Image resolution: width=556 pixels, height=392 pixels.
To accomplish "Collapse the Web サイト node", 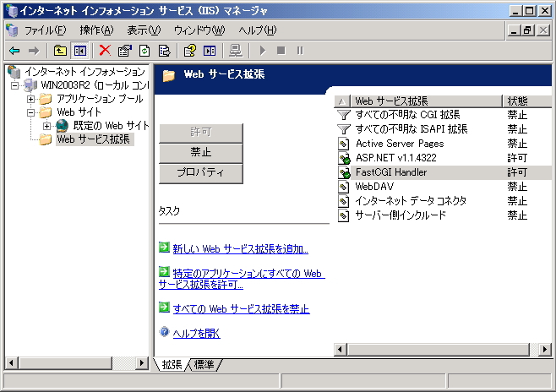I will 31,112.
